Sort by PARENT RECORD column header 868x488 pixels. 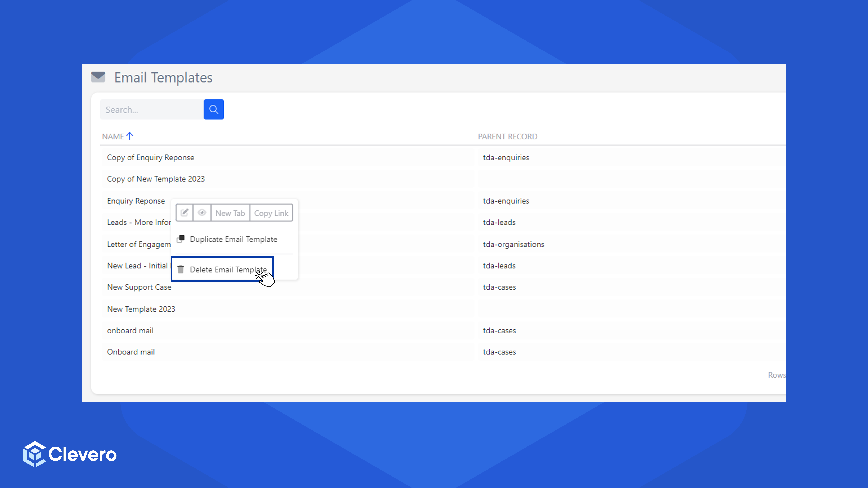coord(507,136)
